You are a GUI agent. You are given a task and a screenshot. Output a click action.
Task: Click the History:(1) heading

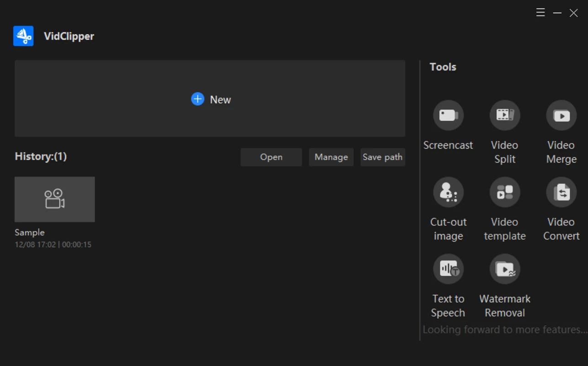point(41,156)
